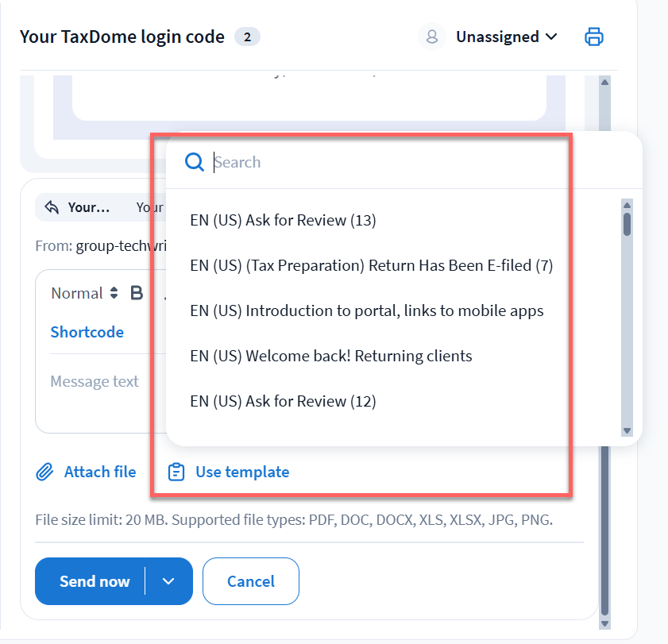Open the Unassigned assignee dropdown

pyautogui.click(x=507, y=37)
